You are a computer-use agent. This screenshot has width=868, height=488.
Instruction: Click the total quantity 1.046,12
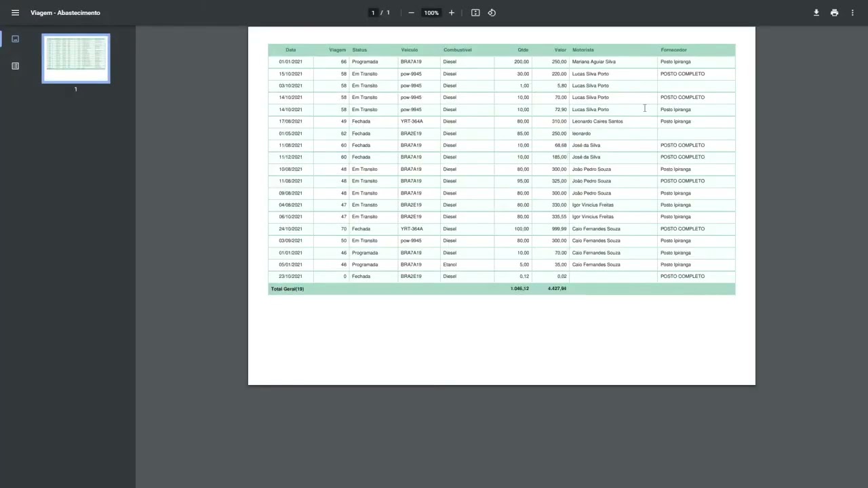[x=519, y=289]
